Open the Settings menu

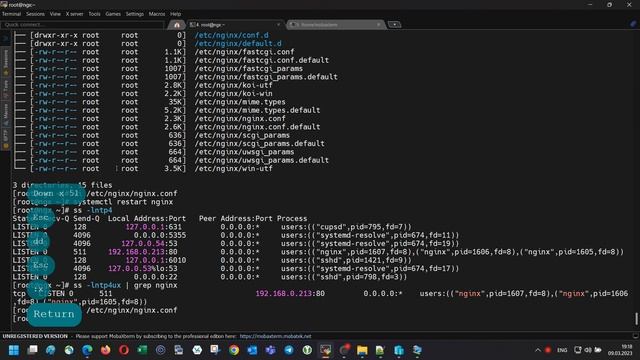[x=135, y=14]
